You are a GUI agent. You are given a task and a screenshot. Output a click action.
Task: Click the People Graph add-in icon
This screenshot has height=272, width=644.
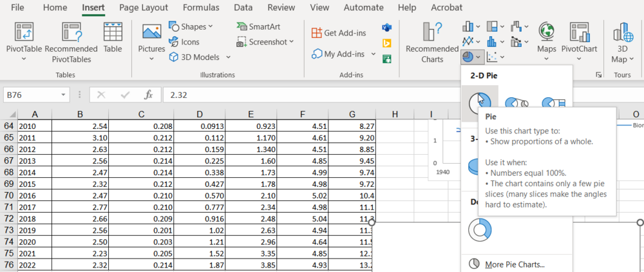387,59
